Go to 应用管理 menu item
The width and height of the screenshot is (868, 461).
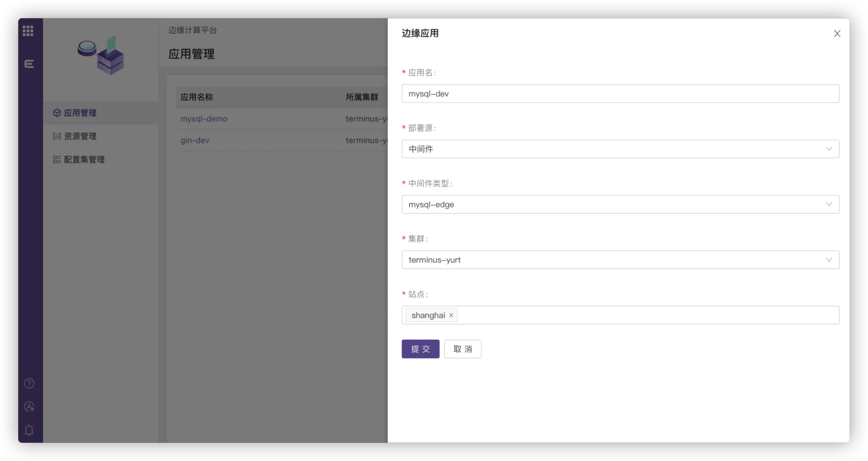(80, 113)
